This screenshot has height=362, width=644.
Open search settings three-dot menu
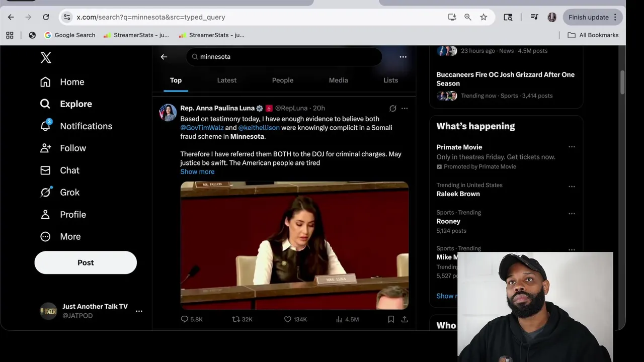403,57
